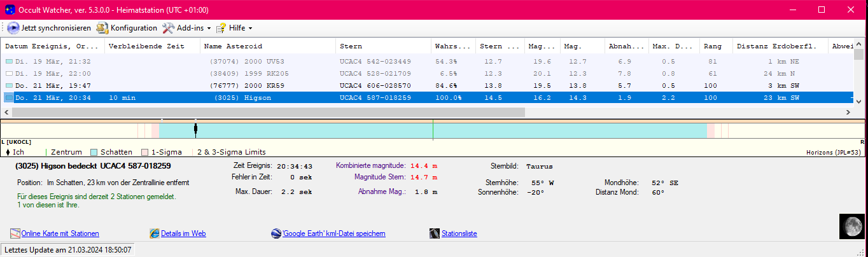Image resolution: width=868 pixels, height=257 pixels.
Task: Sort by Datum Ereignis column header
Action: pos(51,46)
